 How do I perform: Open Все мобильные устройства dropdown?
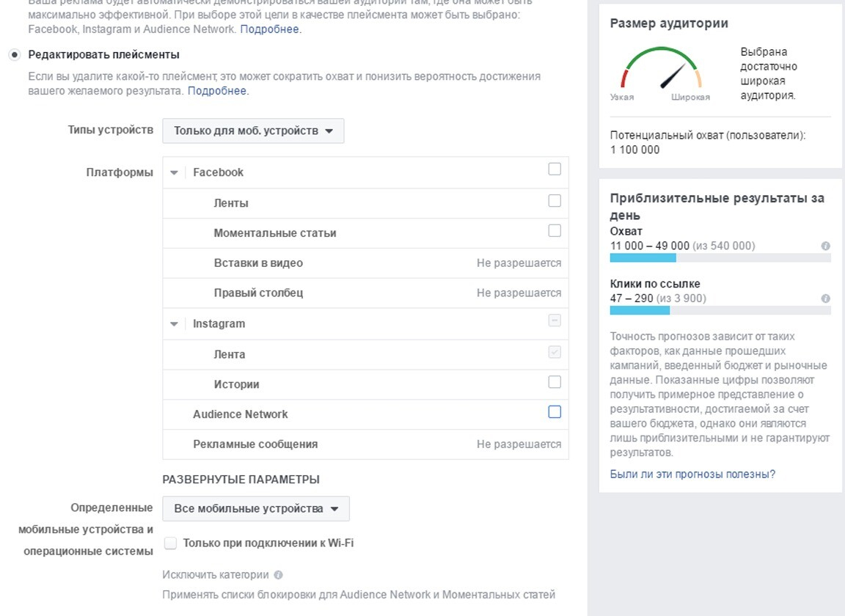click(256, 509)
